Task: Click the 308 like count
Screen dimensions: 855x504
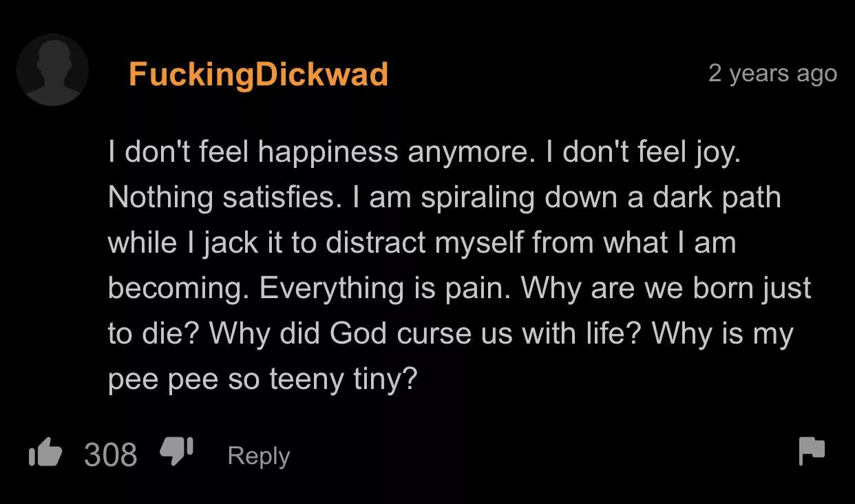Action: point(110,454)
